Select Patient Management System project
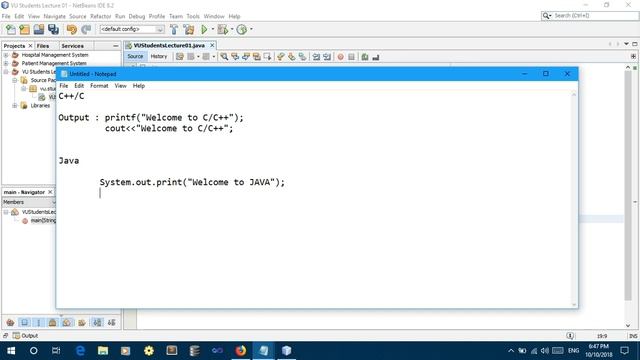The height and width of the screenshot is (360, 640). [54, 63]
